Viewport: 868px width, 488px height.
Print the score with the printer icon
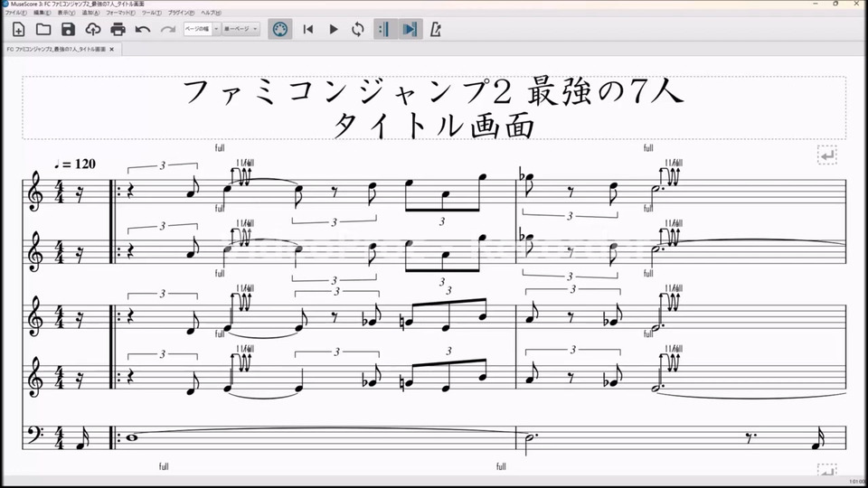[x=118, y=29]
